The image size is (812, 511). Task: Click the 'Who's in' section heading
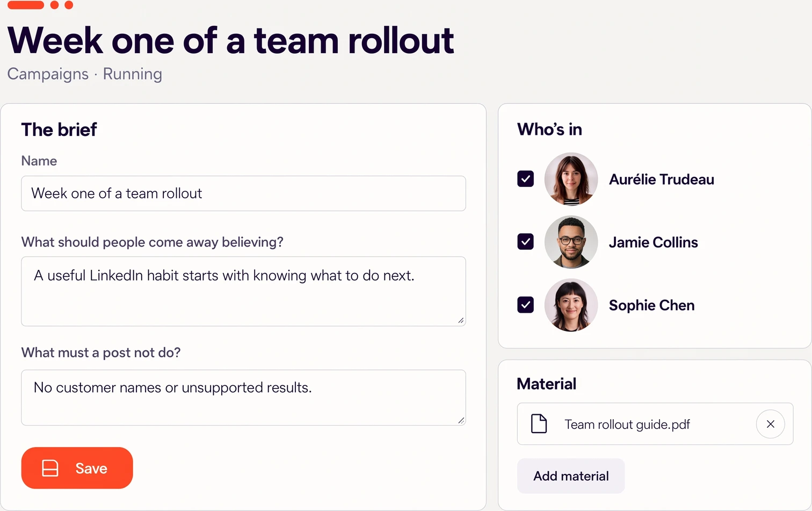click(549, 129)
